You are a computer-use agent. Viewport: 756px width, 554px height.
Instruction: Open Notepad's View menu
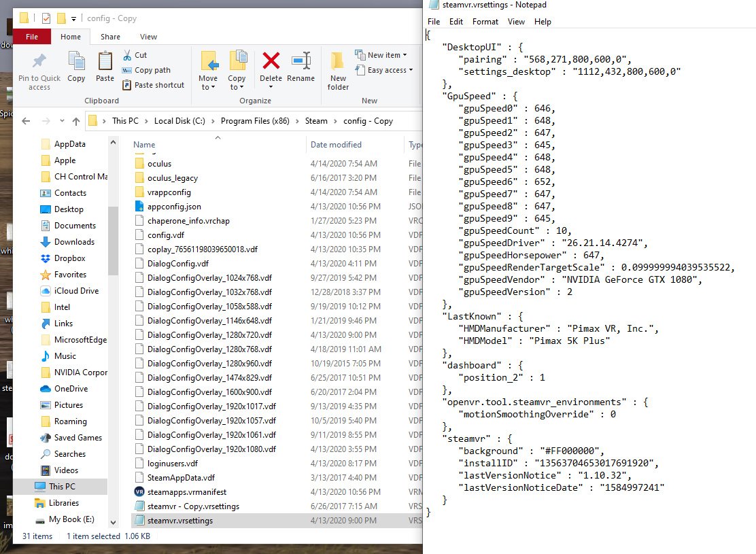coord(516,22)
